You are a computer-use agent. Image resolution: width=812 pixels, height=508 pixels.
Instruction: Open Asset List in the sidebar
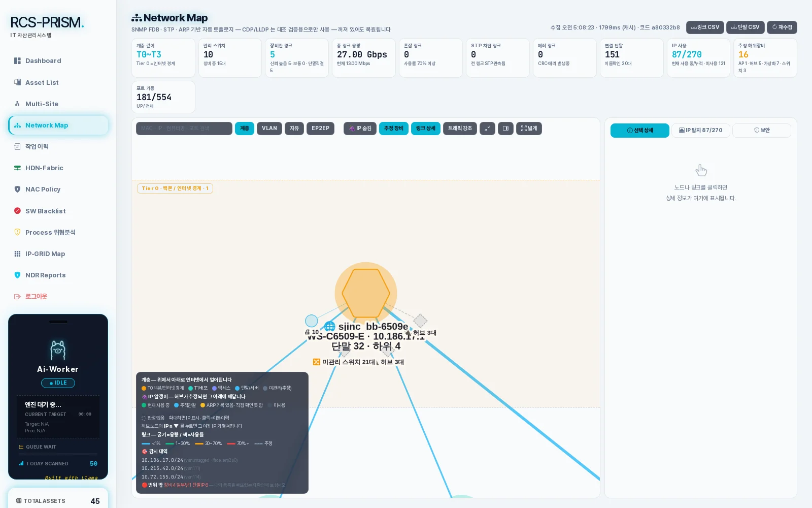coord(58,82)
